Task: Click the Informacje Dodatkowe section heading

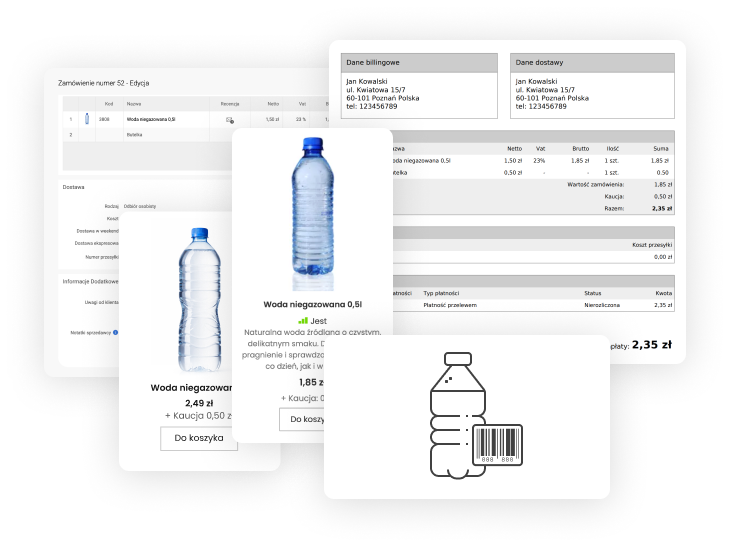Action: (x=90, y=282)
